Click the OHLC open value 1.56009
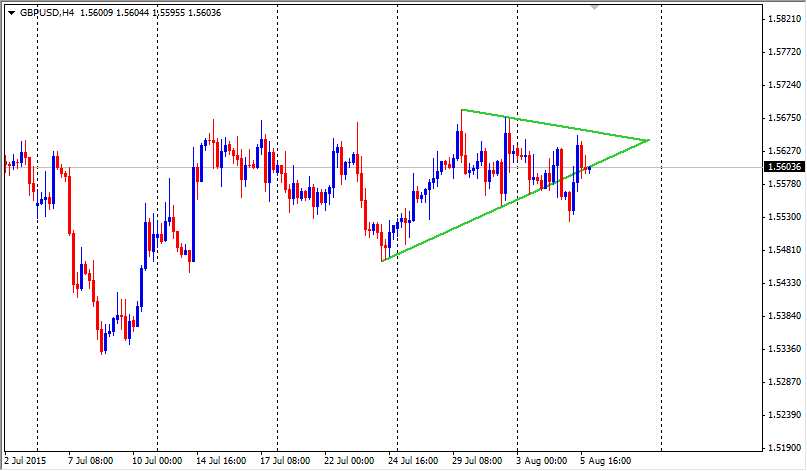Screen dimensions: 807x471 pyautogui.click(x=97, y=13)
